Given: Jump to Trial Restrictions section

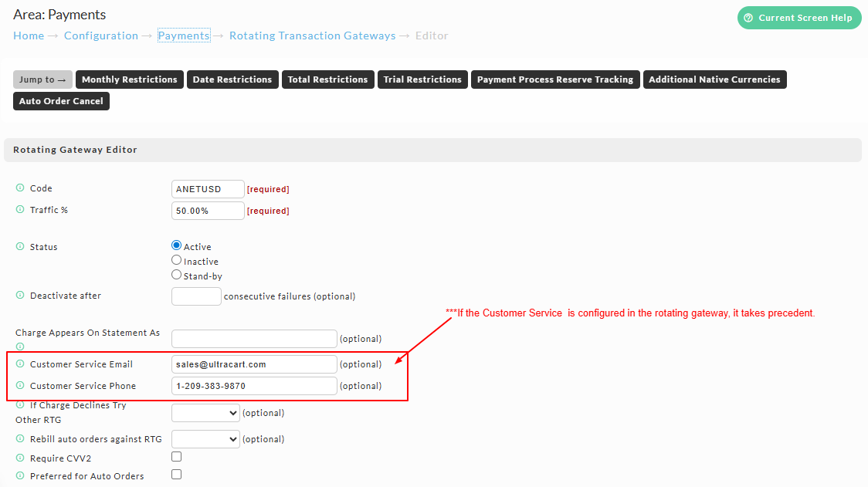Looking at the screenshot, I should [x=422, y=79].
